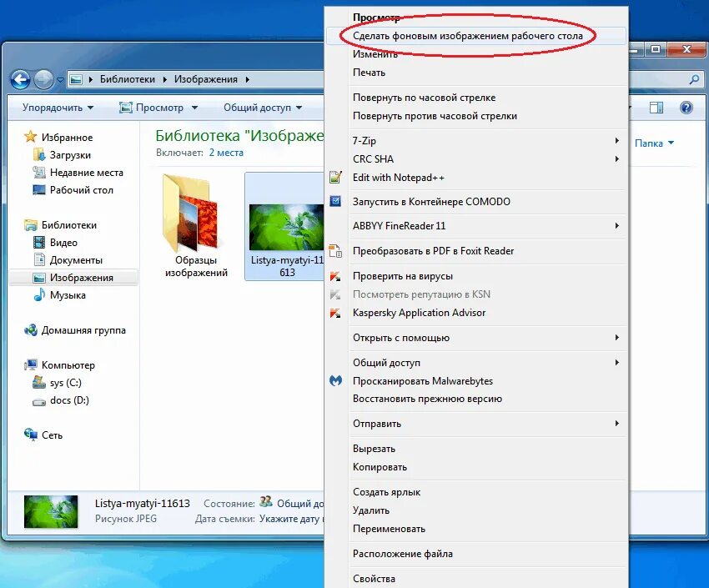Viewport: 709px width, 588px height.
Task: Open the Папка arrange-by dropdown
Action: (654, 143)
